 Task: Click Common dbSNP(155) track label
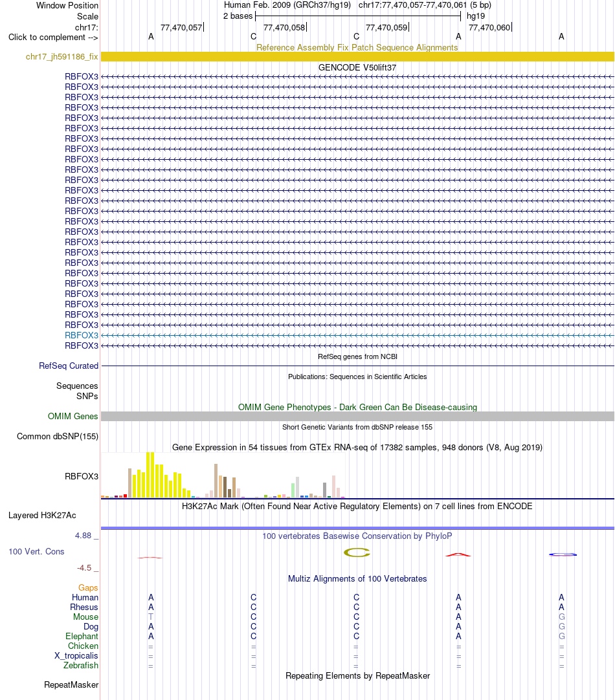(58, 436)
